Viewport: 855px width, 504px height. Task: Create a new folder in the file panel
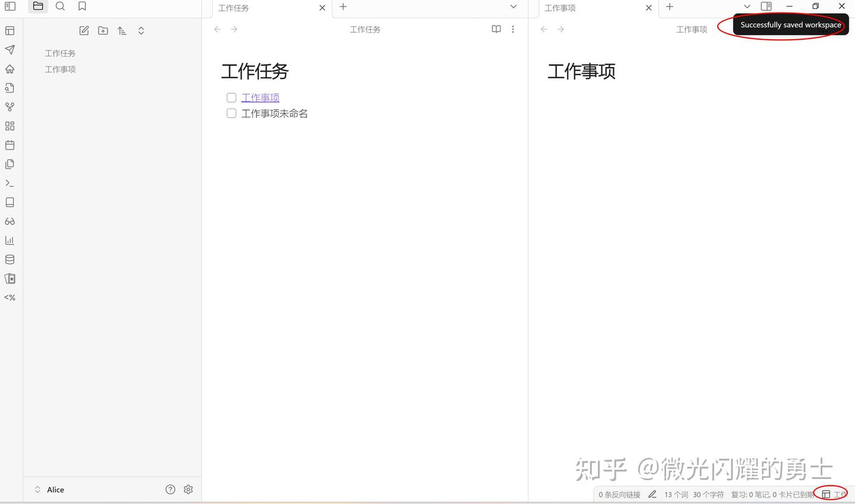tap(103, 30)
